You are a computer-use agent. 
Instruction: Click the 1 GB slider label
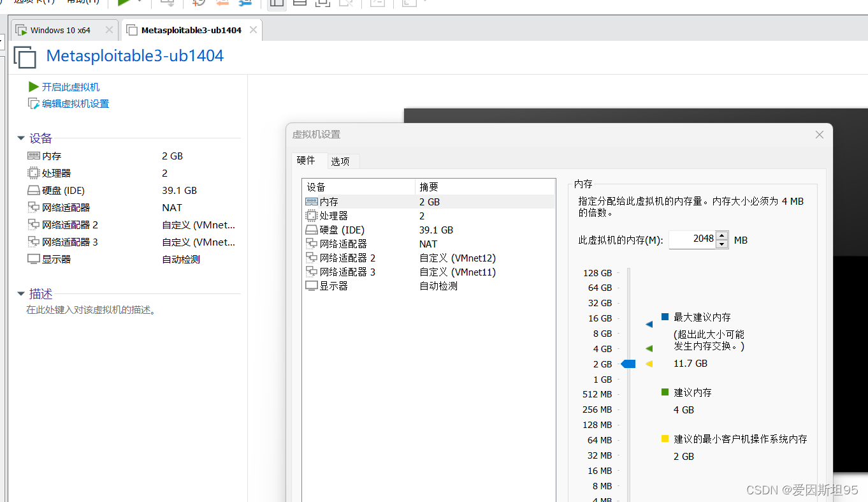pos(602,380)
